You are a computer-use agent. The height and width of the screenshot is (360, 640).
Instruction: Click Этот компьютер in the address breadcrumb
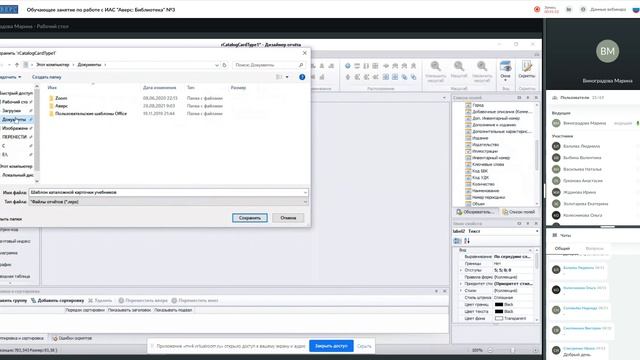[x=53, y=65]
